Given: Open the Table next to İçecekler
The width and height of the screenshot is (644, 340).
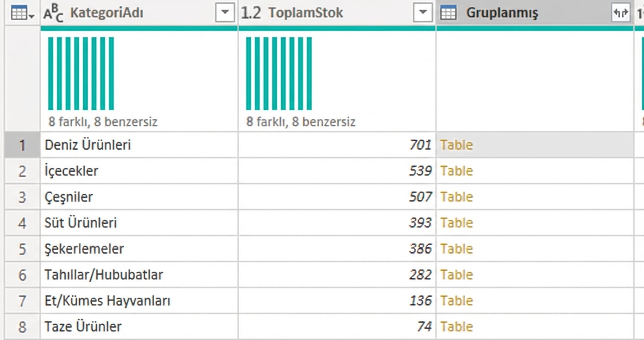Looking at the screenshot, I should 456,171.
